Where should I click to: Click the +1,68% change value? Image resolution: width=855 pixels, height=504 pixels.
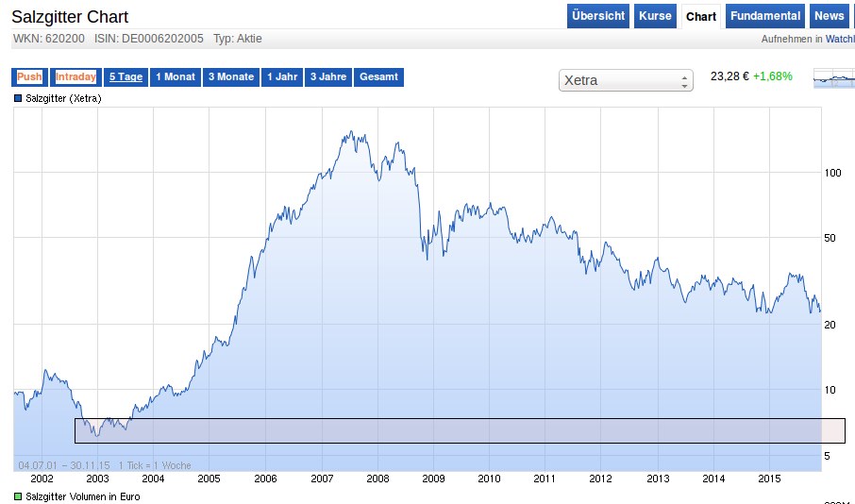point(773,76)
